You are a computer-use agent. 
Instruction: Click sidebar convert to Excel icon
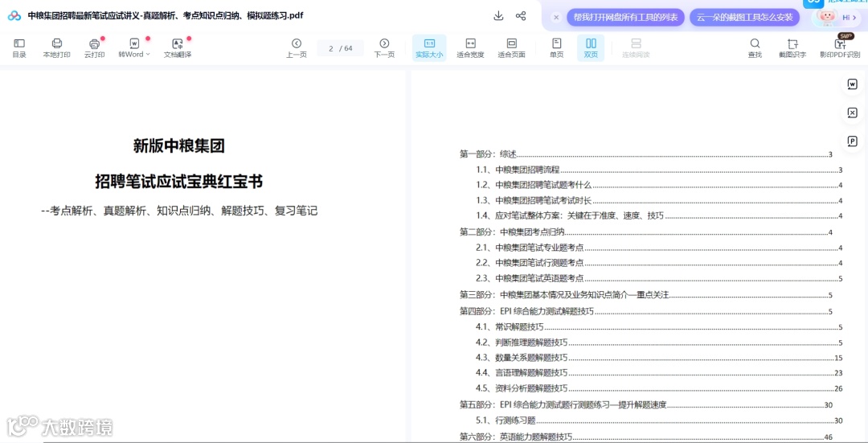853,113
